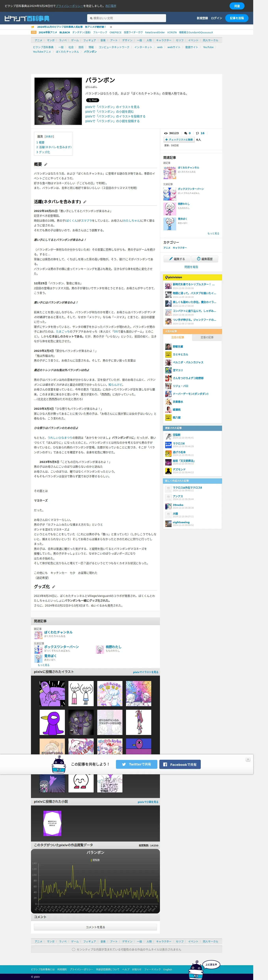Open the バランボン main article image
268x980 pixels.
pos(58,101)
